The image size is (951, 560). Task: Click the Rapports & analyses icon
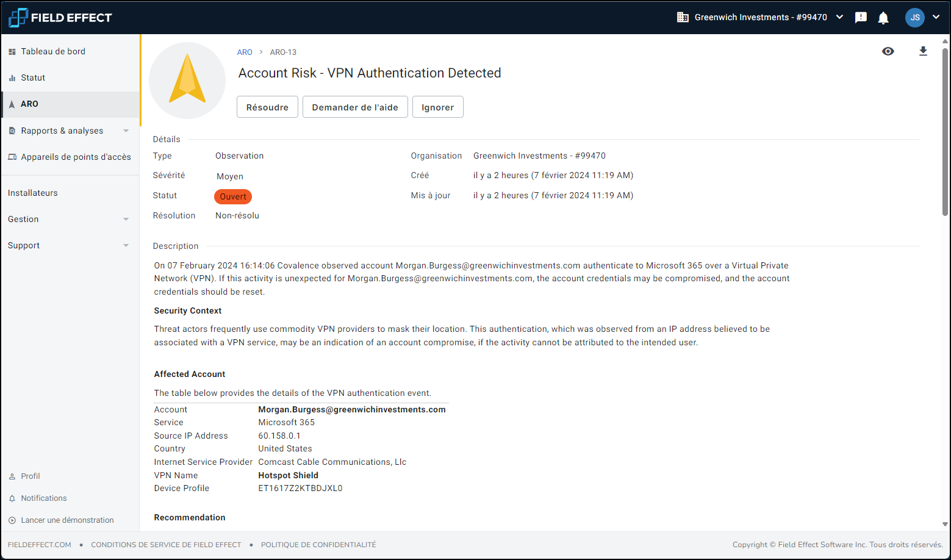12,131
